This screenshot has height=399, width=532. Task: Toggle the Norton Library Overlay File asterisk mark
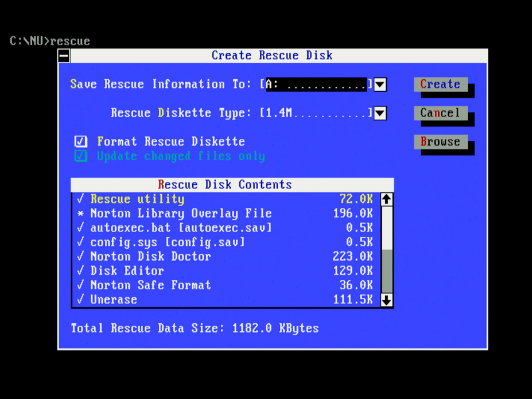click(80, 213)
